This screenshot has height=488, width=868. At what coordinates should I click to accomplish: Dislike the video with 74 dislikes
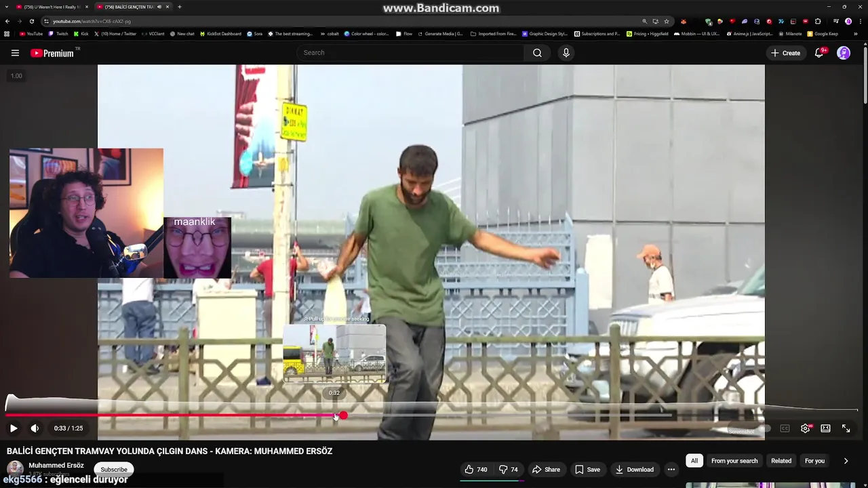[x=509, y=470]
